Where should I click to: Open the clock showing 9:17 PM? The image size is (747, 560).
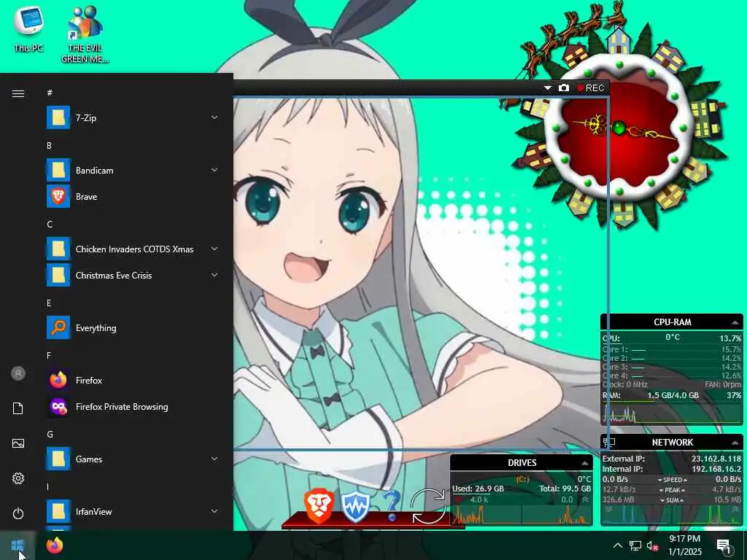[x=685, y=545]
